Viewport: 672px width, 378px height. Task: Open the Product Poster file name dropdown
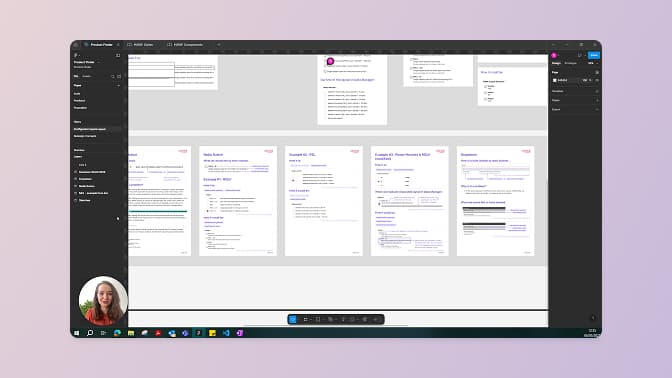pos(87,62)
